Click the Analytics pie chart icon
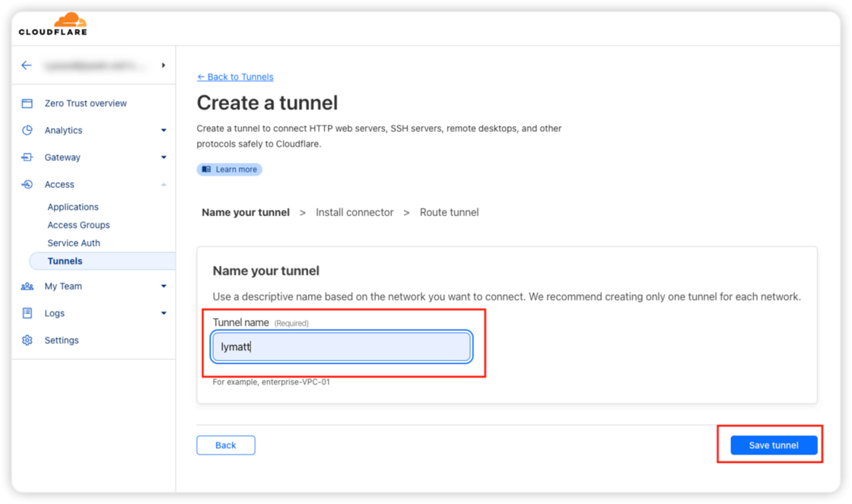The width and height of the screenshot is (852, 504). [27, 130]
